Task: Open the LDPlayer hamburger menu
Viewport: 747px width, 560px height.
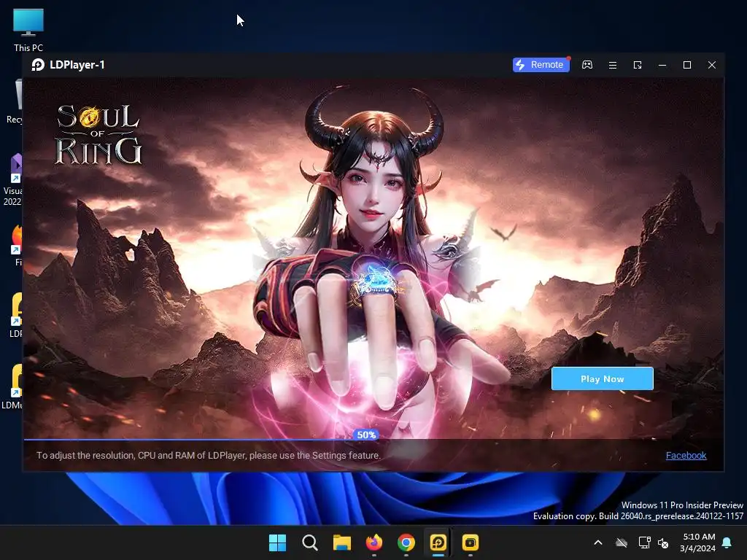Action: pos(613,65)
